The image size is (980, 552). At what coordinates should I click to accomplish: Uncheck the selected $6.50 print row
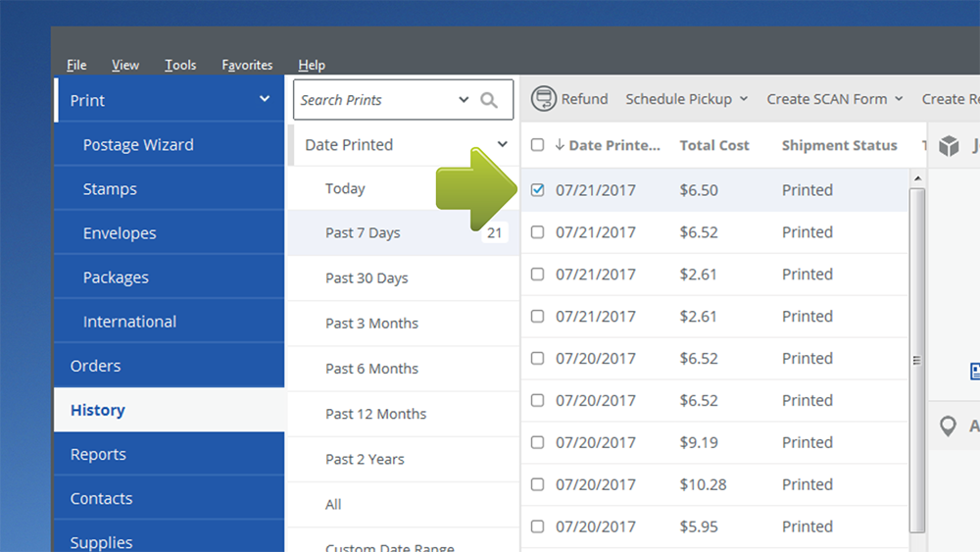(537, 190)
